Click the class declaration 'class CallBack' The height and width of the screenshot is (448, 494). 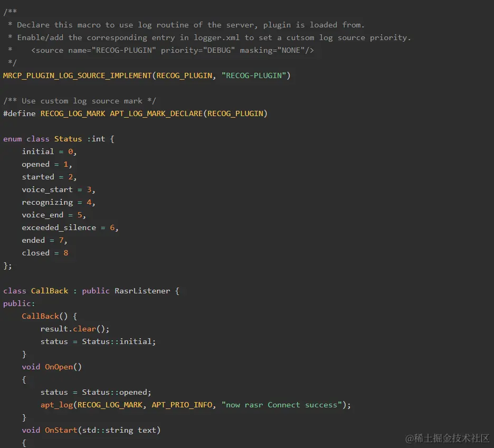pos(35,291)
